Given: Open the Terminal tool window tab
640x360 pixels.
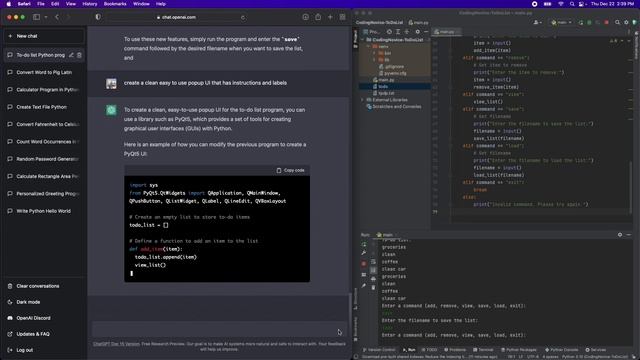Looking at the screenshot, I should click(483, 350).
